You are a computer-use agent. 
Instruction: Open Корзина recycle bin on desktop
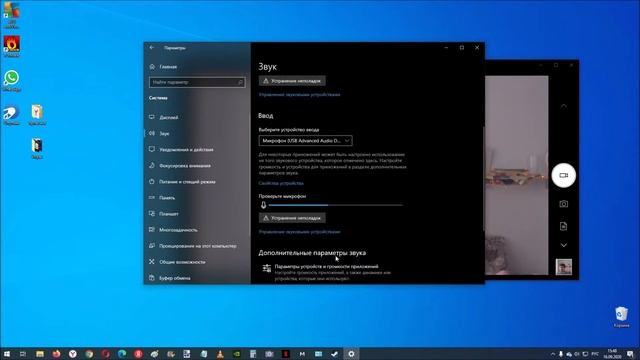621,317
